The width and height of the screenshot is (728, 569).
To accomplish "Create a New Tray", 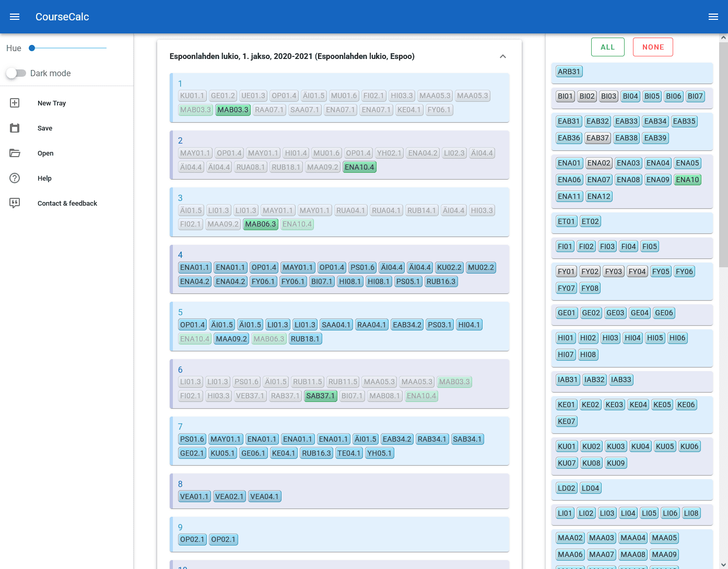I will (50, 103).
